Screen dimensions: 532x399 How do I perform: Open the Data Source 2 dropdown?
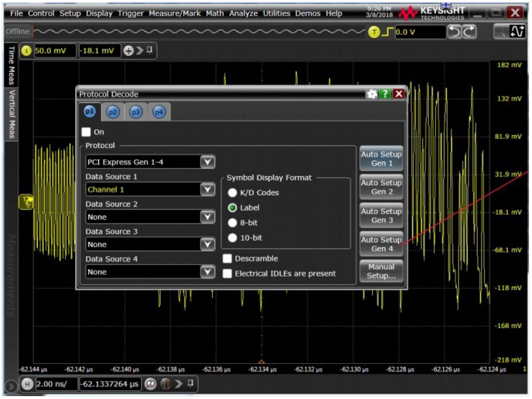(x=207, y=217)
